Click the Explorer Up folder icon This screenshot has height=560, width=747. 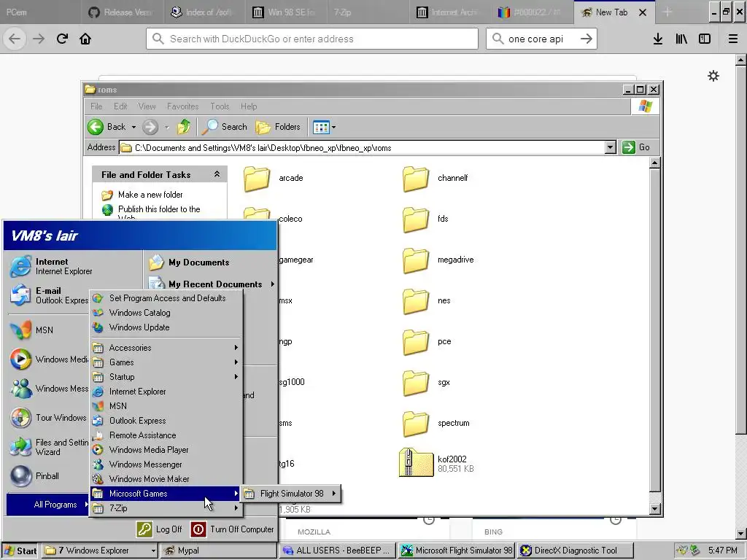coord(184,127)
